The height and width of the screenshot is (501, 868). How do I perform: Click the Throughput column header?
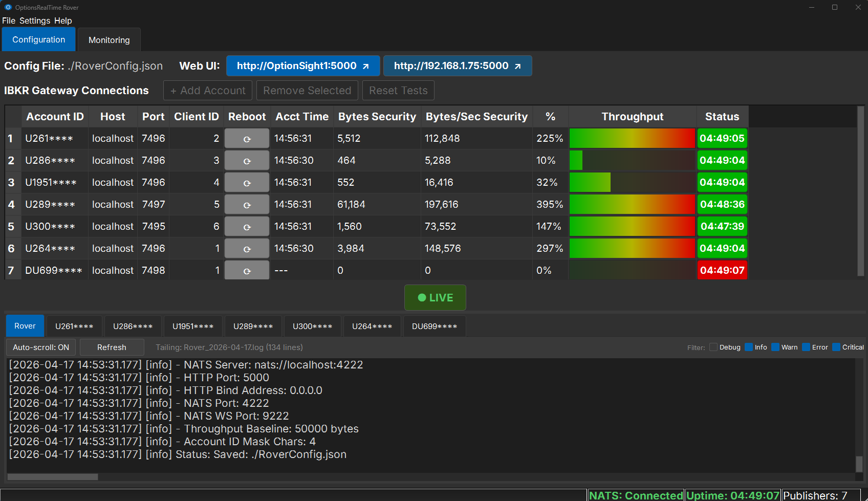(632, 117)
